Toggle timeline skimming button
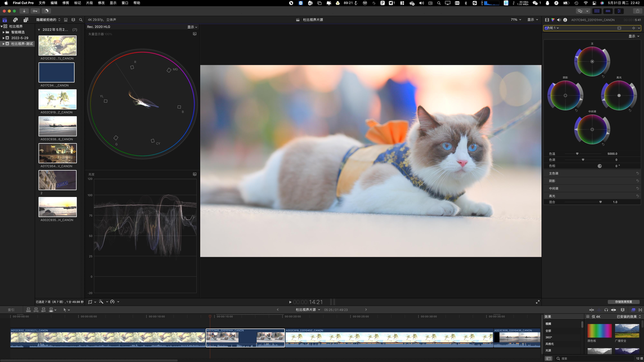Screen dimensions: 644x362 click(592, 310)
